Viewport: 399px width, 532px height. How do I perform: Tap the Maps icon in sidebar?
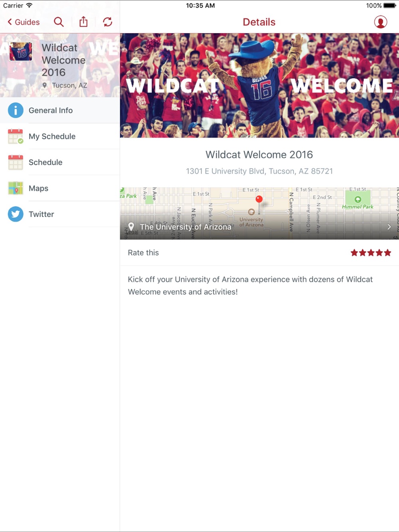click(16, 188)
